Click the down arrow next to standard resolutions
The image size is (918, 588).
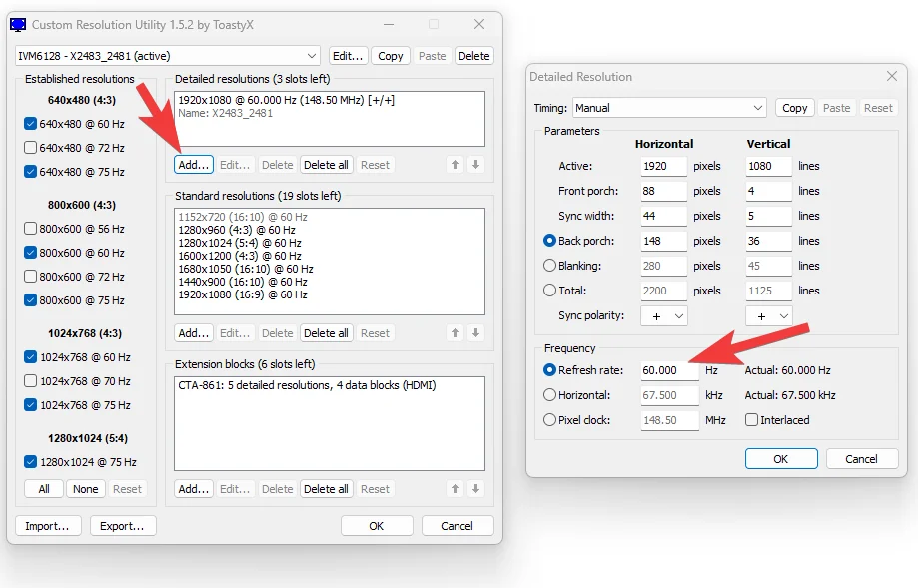pyautogui.click(x=475, y=332)
